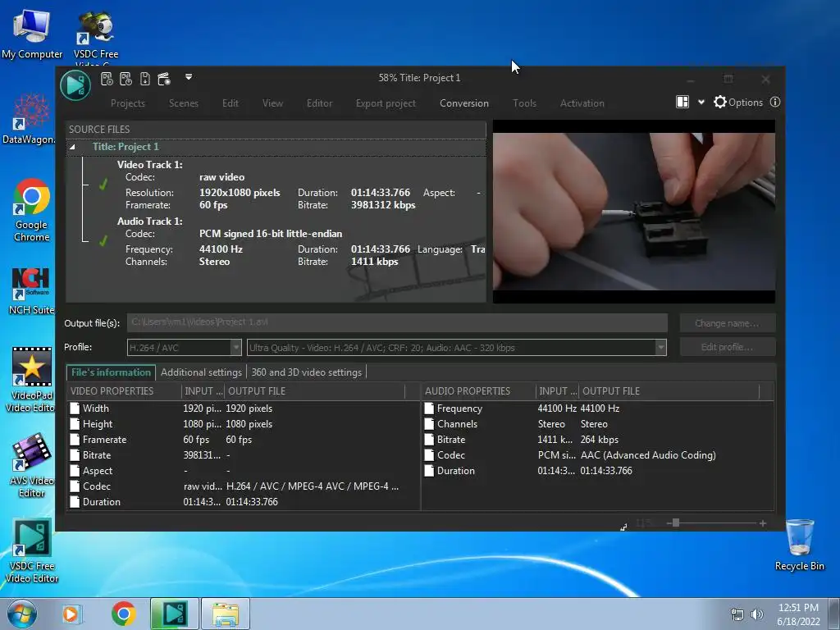Screen dimensions: 840x630
Task: Click the Channels property page icon
Action: click(428, 424)
